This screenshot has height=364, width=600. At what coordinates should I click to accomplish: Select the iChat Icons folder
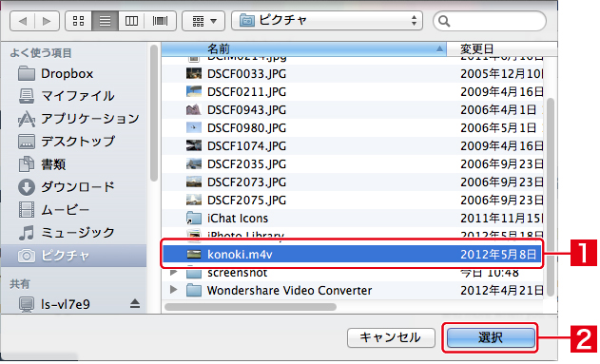pyautogui.click(x=353, y=218)
